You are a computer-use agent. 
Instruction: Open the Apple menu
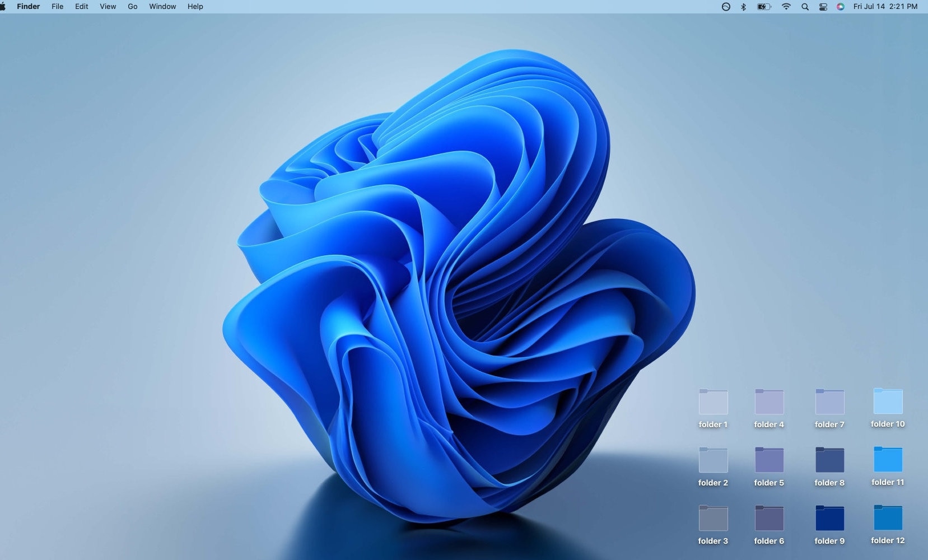pos(7,6)
